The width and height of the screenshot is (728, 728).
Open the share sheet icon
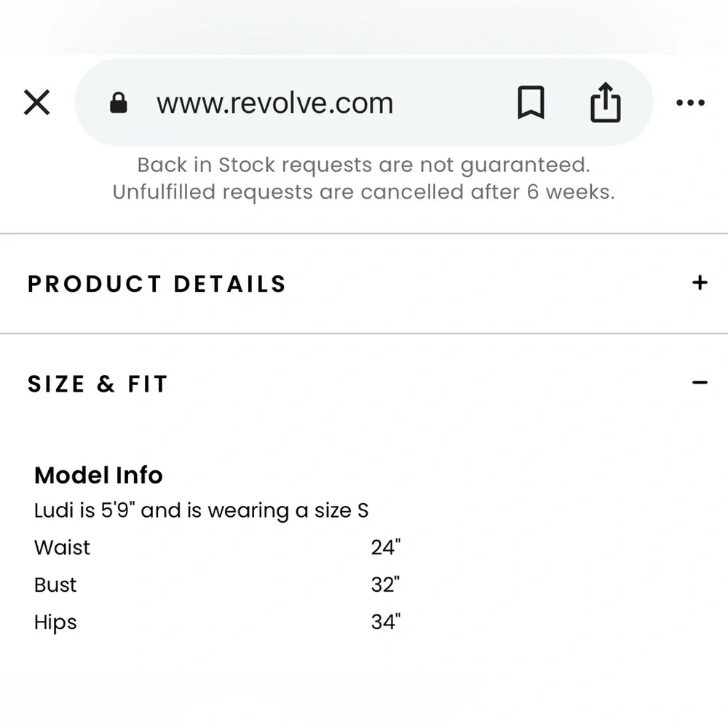pos(605,103)
